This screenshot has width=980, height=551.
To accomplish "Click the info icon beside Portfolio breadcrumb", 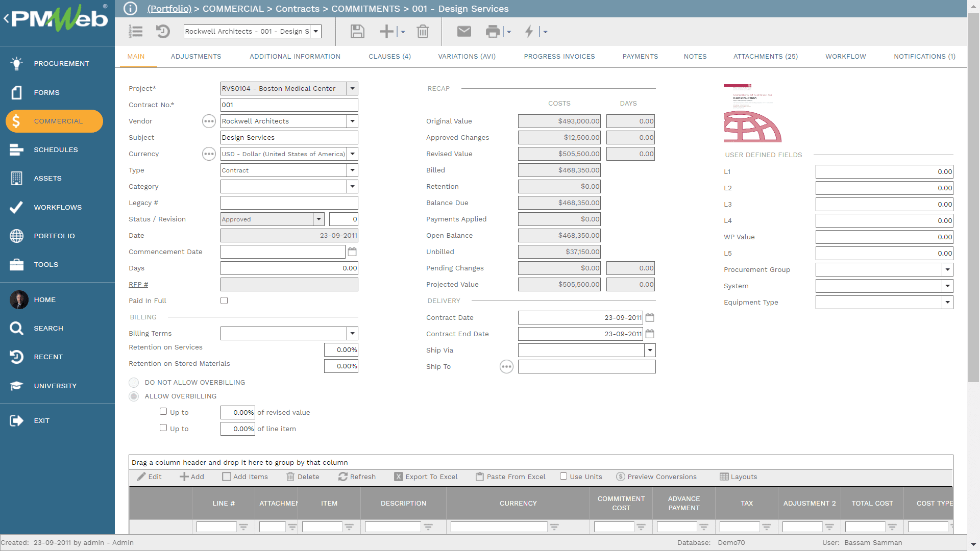I will click(131, 9).
